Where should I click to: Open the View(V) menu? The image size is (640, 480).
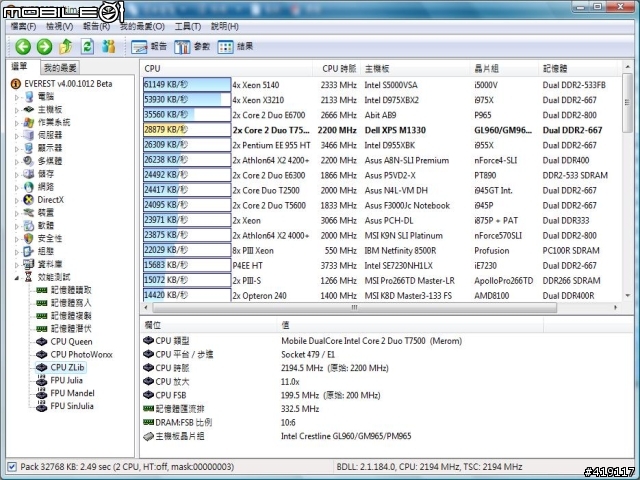[60, 27]
